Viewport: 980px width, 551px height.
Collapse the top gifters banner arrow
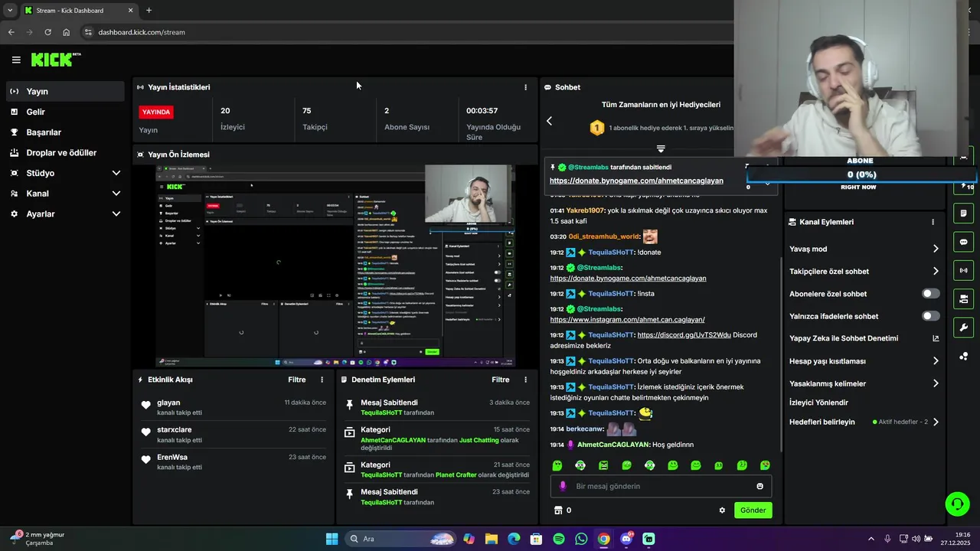click(x=661, y=148)
